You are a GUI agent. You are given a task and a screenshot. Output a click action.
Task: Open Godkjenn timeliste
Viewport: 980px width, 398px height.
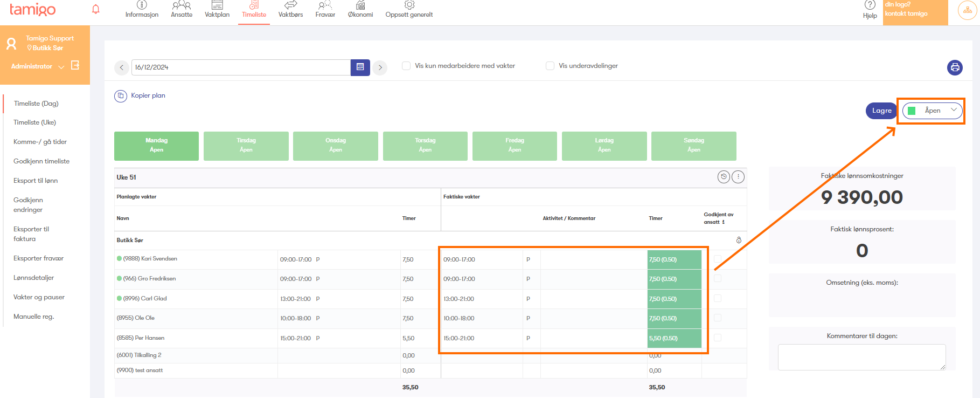(41, 161)
